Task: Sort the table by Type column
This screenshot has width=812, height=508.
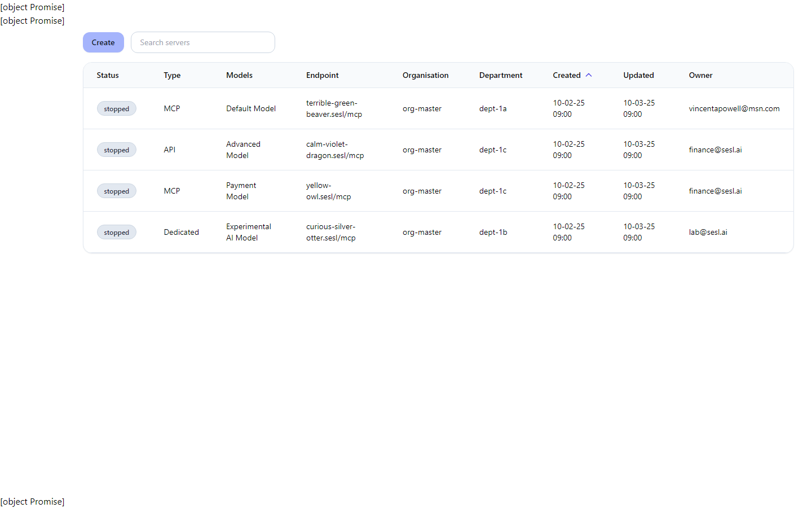Action: pyautogui.click(x=172, y=75)
